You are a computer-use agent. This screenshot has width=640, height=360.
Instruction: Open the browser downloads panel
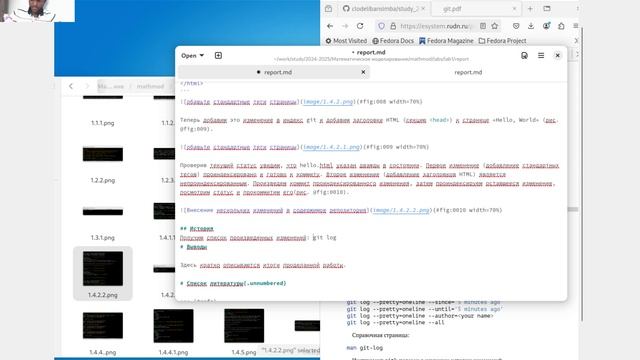click(x=531, y=26)
